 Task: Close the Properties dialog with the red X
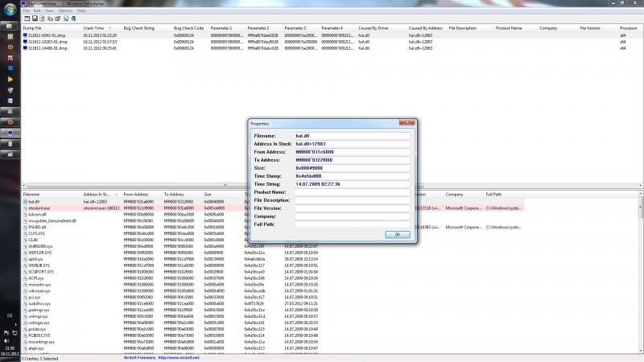pyautogui.click(x=407, y=122)
